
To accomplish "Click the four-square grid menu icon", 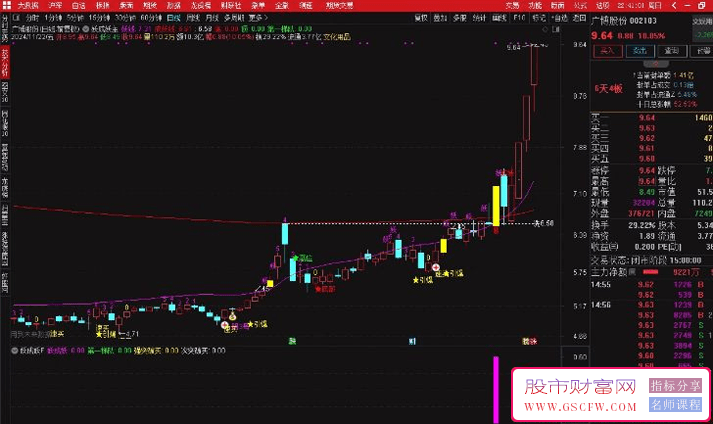I will tap(6, 5).
